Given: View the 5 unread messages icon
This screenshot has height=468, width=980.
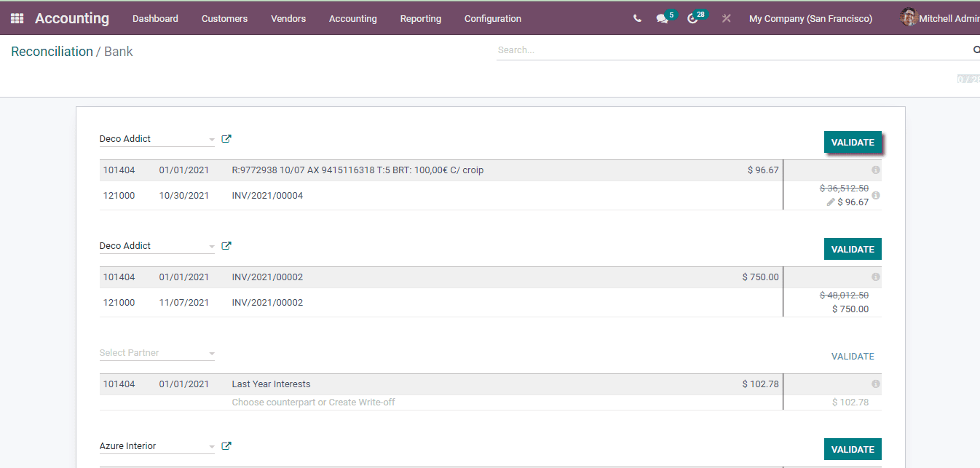Looking at the screenshot, I should [x=661, y=18].
